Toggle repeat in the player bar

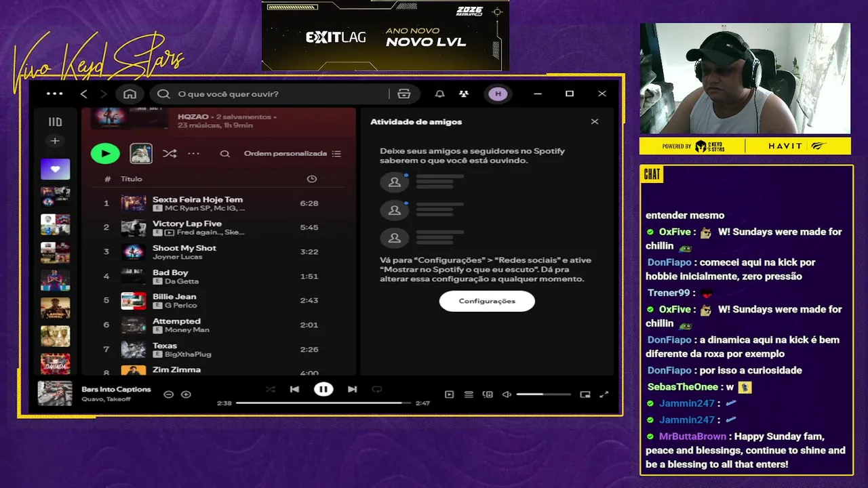(x=377, y=389)
